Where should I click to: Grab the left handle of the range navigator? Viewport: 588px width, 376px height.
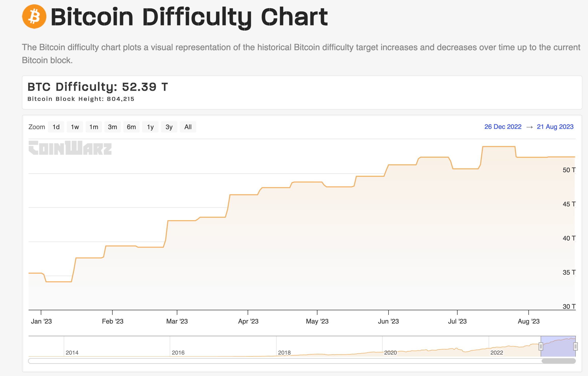(x=541, y=346)
